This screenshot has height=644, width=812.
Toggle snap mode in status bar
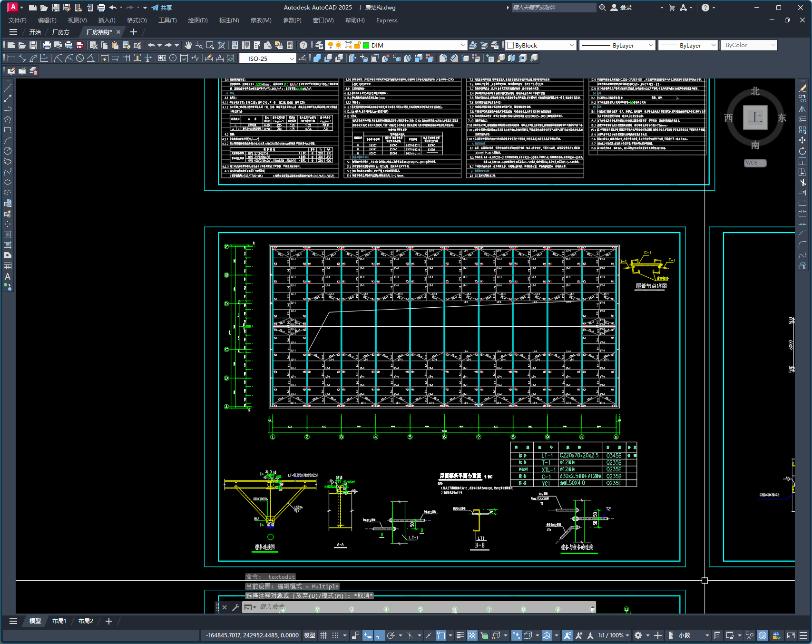(335, 635)
